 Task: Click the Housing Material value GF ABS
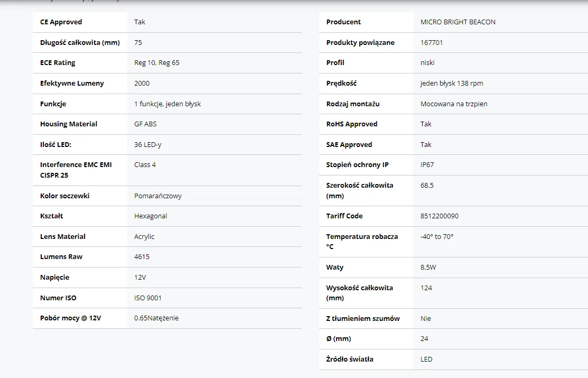[x=145, y=124]
